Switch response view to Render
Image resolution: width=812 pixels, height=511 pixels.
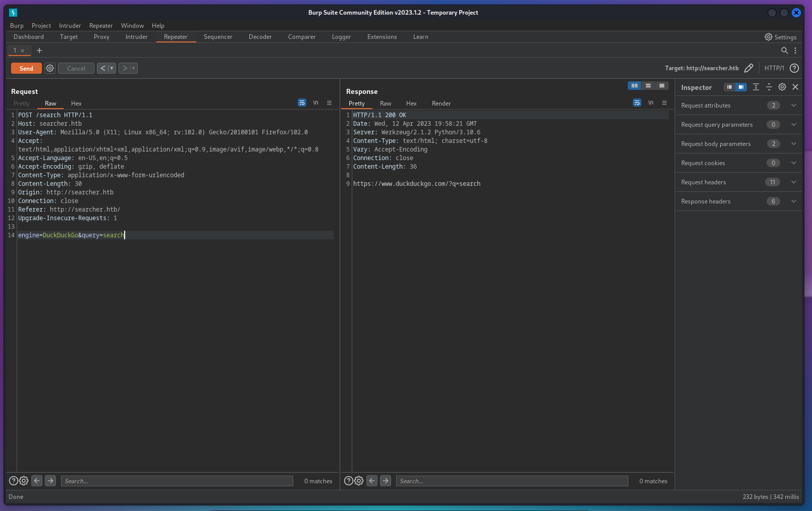pyautogui.click(x=441, y=103)
